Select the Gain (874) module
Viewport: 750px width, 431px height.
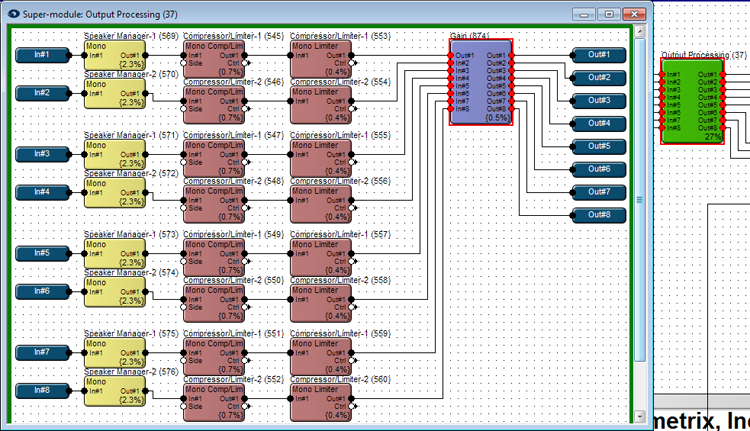(x=481, y=82)
